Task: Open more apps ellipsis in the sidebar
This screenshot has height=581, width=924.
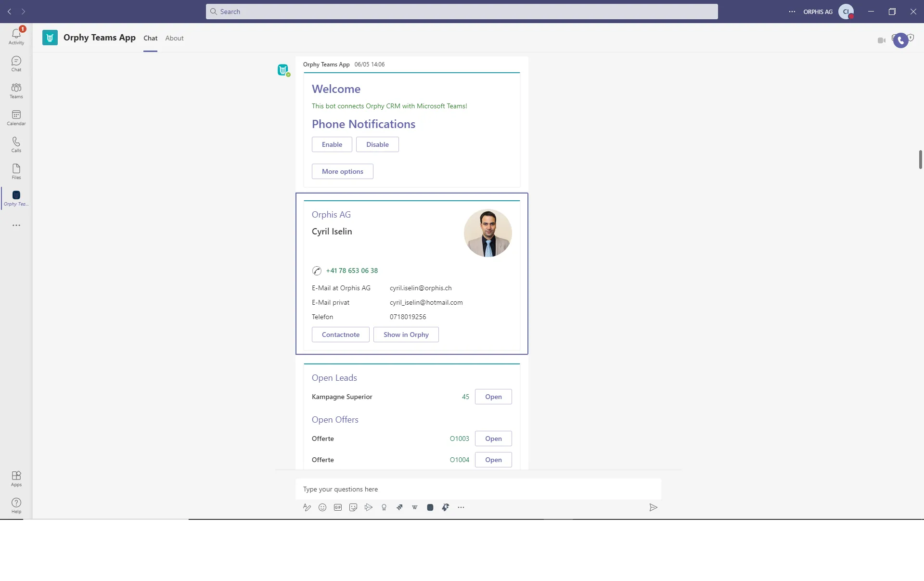Action: coord(16,225)
